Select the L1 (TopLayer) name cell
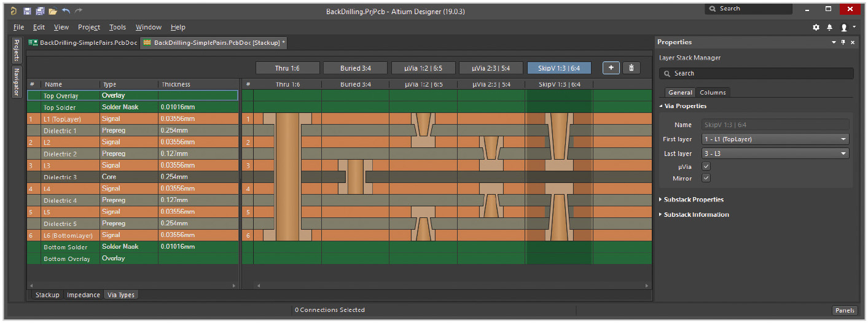The image size is (868, 323). pyautogui.click(x=70, y=119)
